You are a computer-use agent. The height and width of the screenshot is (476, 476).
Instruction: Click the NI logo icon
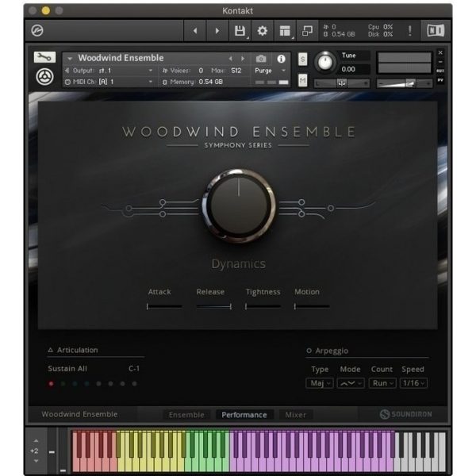[x=436, y=31]
